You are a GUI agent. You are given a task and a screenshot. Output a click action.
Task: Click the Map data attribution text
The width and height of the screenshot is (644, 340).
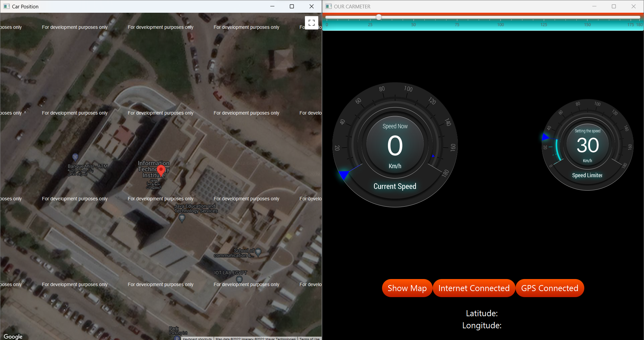click(x=254, y=339)
